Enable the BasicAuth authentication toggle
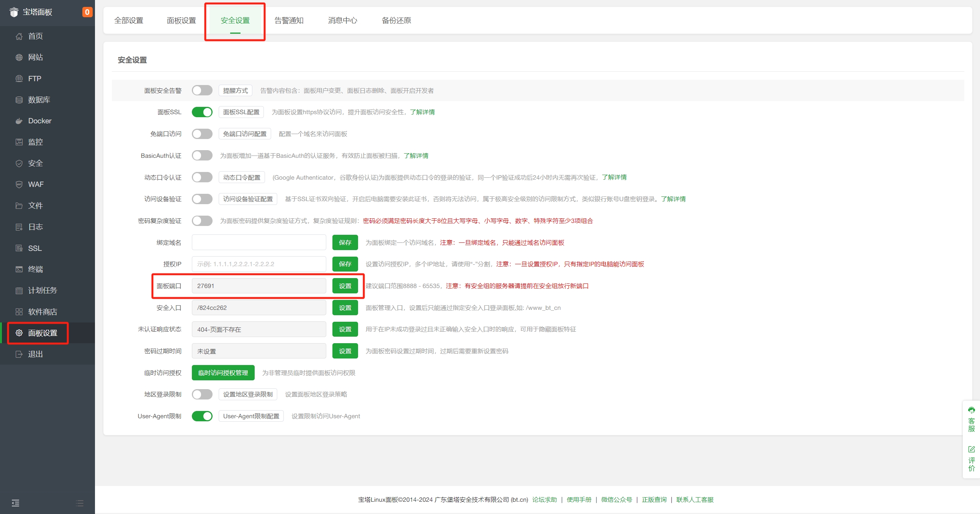980x514 pixels. (x=202, y=156)
